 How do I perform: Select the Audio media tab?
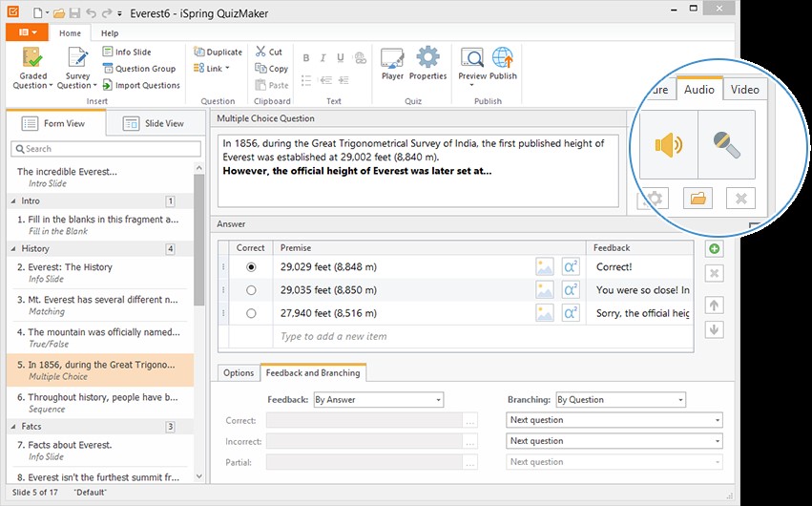699,89
